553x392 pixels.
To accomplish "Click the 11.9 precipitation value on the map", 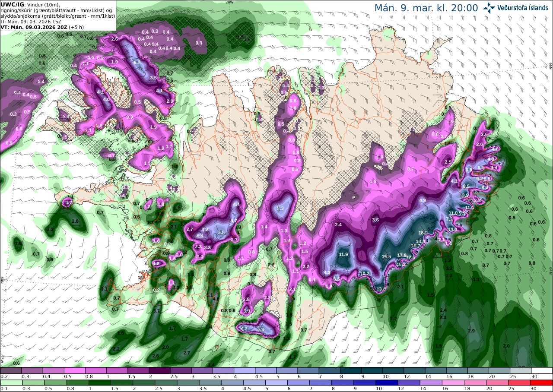I will 343,254.
